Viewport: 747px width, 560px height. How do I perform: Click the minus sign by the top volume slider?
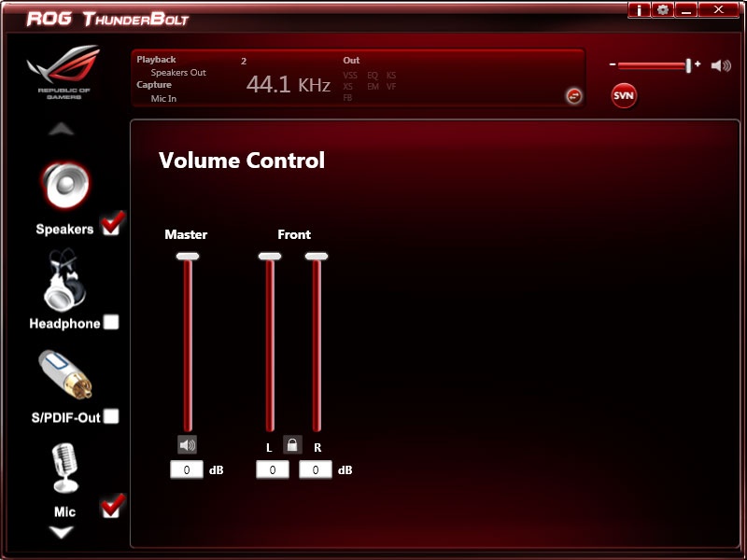(613, 63)
